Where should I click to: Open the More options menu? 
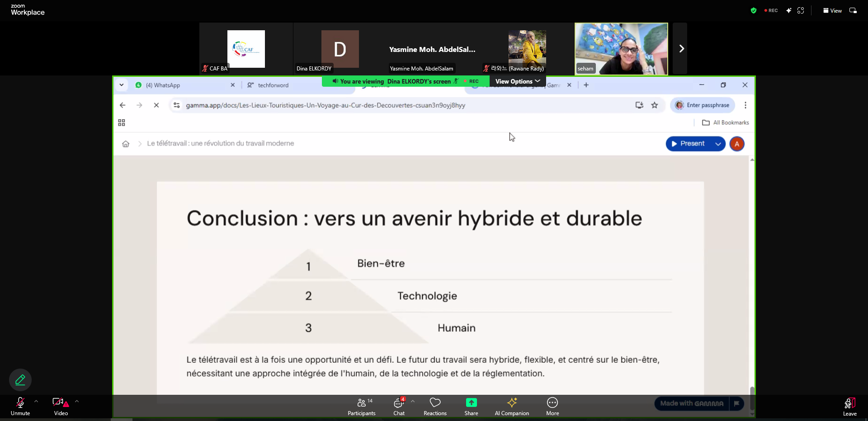pyautogui.click(x=552, y=406)
